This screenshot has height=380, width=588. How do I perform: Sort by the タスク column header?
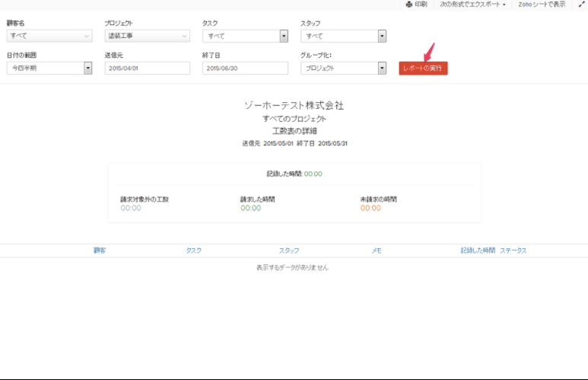coord(193,250)
